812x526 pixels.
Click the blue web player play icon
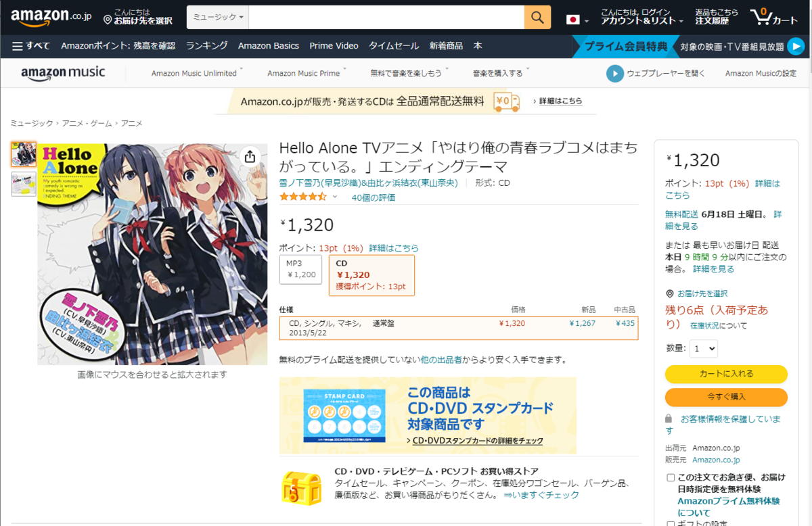(x=614, y=74)
